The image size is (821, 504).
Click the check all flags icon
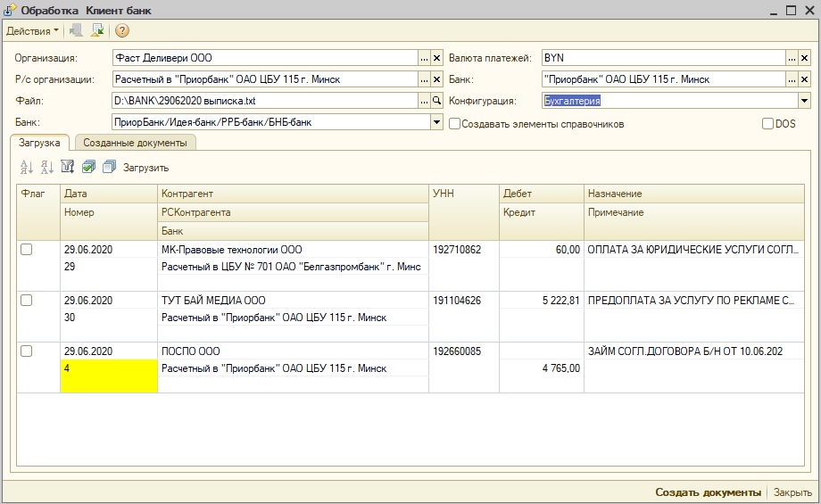click(x=88, y=167)
